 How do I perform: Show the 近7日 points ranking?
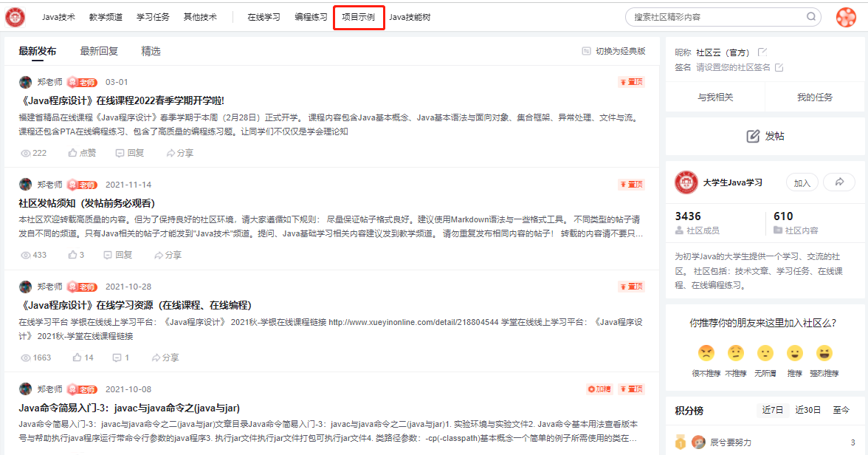pos(773,410)
